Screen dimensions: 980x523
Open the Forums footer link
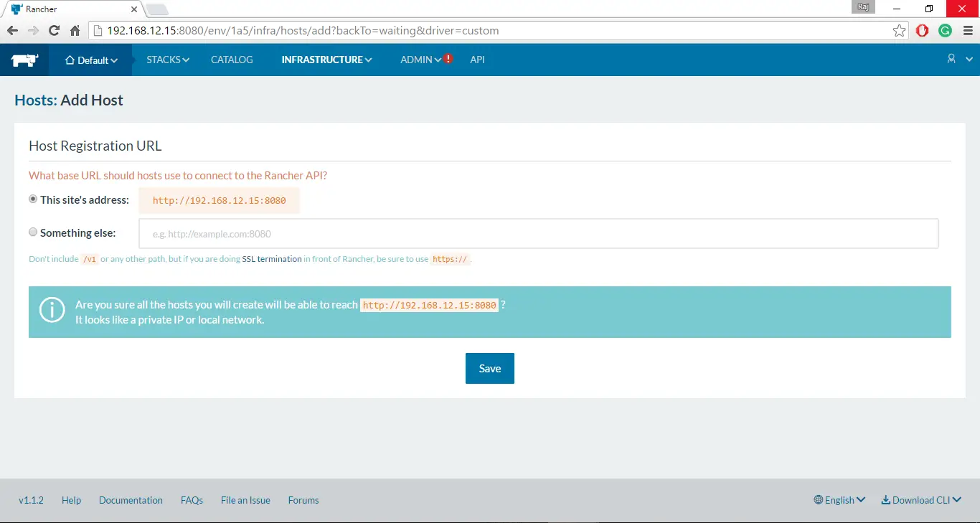(303, 500)
